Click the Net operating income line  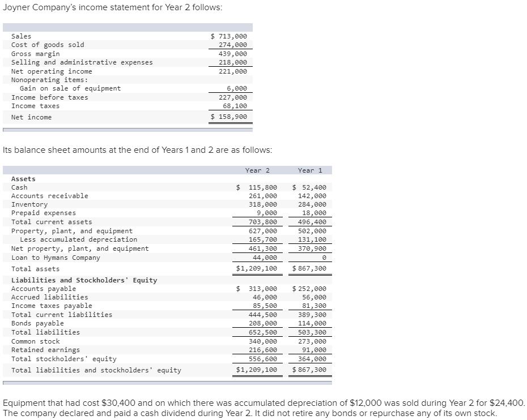[x=53, y=71]
